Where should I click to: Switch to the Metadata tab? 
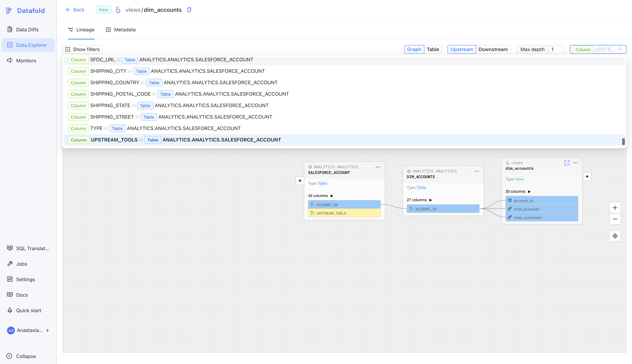click(x=121, y=29)
